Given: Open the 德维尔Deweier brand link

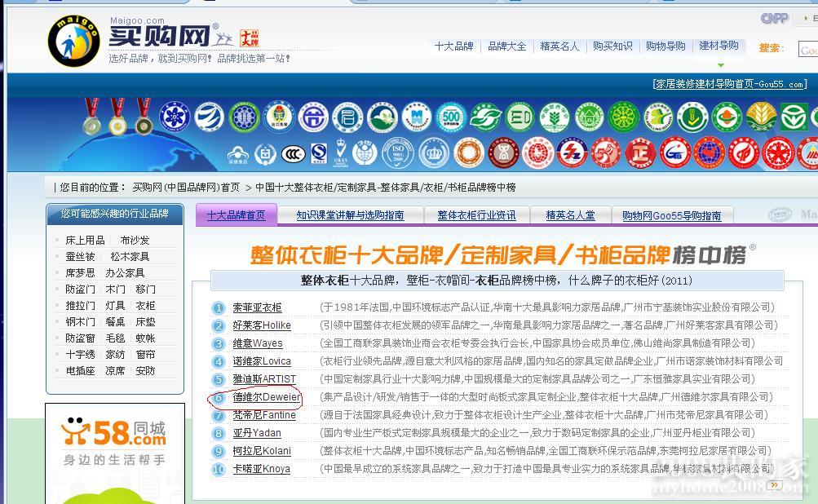Looking at the screenshot, I should [267, 397].
